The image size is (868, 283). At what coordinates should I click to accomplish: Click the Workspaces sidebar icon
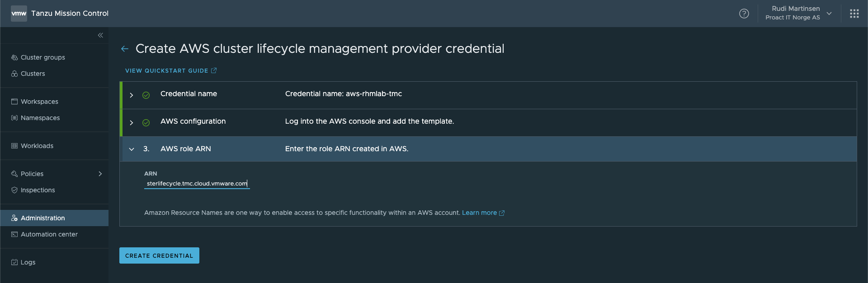coord(14,102)
